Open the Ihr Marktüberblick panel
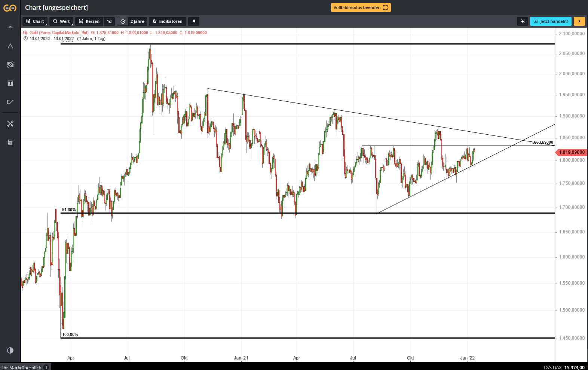Screen dimensions: 588x370 (22, 367)
